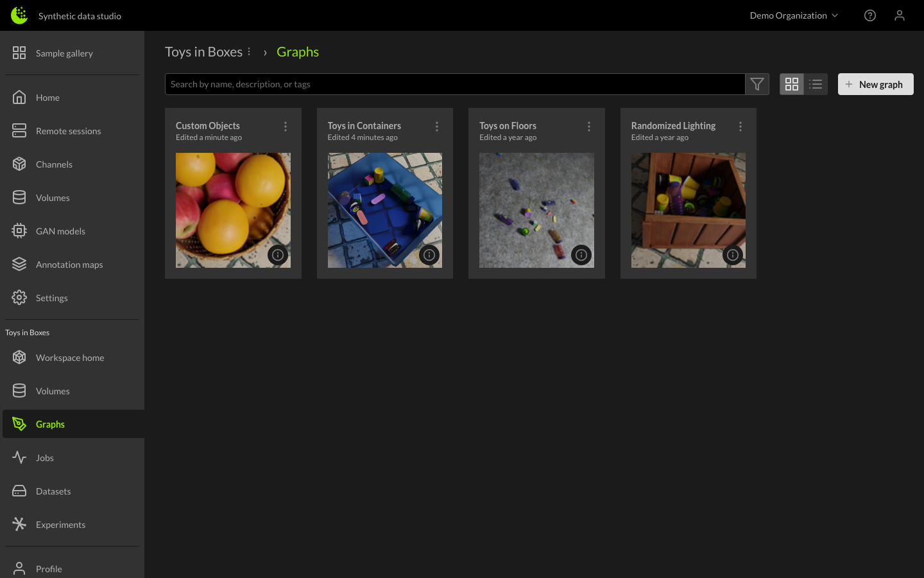This screenshot has height=578, width=924.
Task: Open Annotation maps page
Action: point(69,265)
